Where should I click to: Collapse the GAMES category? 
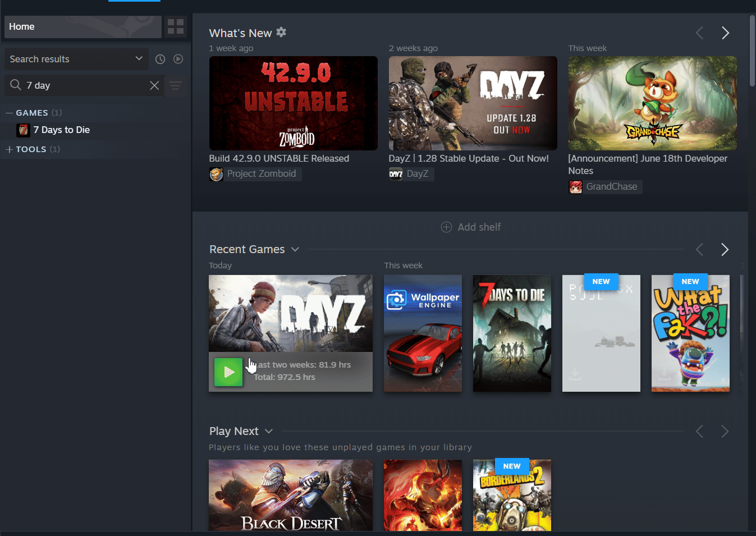(9, 113)
